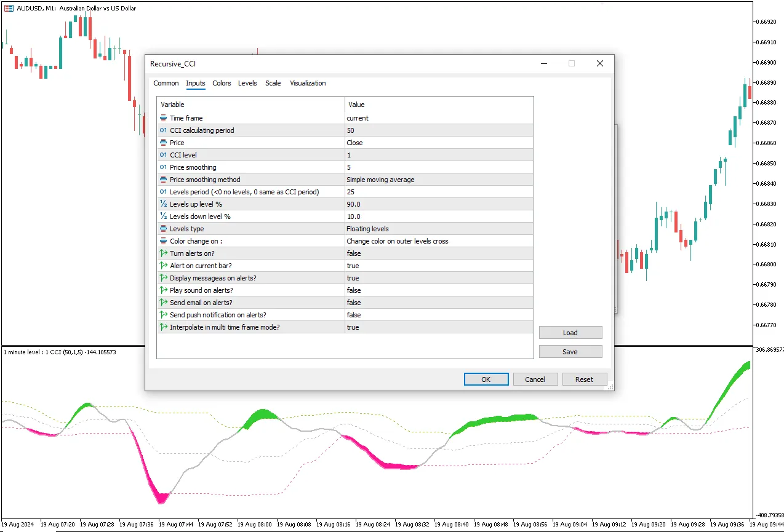Image resolution: width=784 pixels, height=532 pixels.
Task: Click the integer icon beside CCI calculating period
Action: 163,130
